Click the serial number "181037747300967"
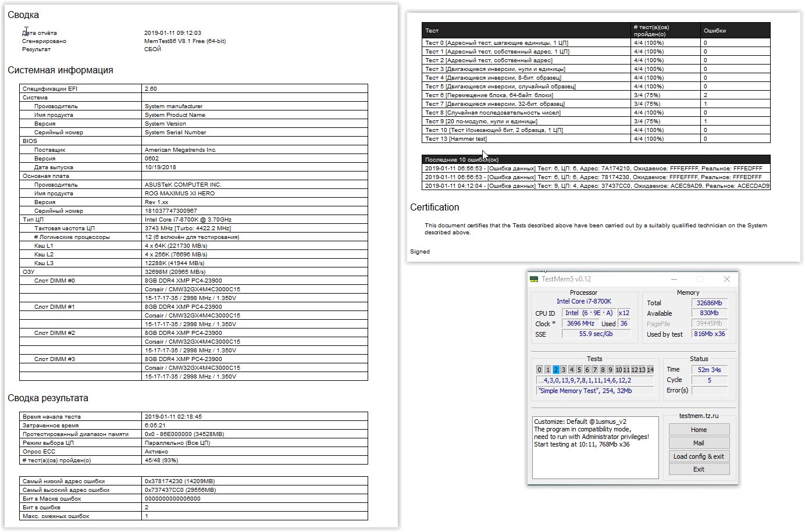The image size is (805, 532). (171, 211)
